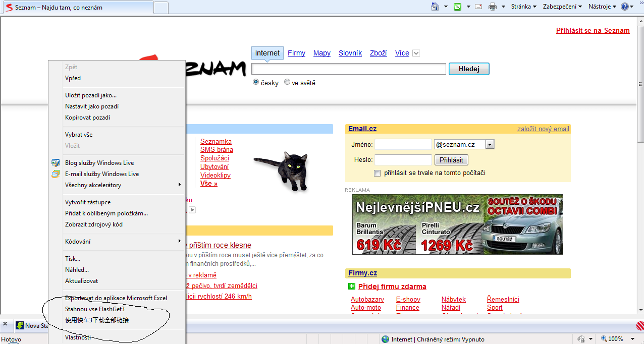This screenshot has width=644, height=344.
Task: Click the 'Přihlásit se na Seznam' link
Action: tap(593, 30)
